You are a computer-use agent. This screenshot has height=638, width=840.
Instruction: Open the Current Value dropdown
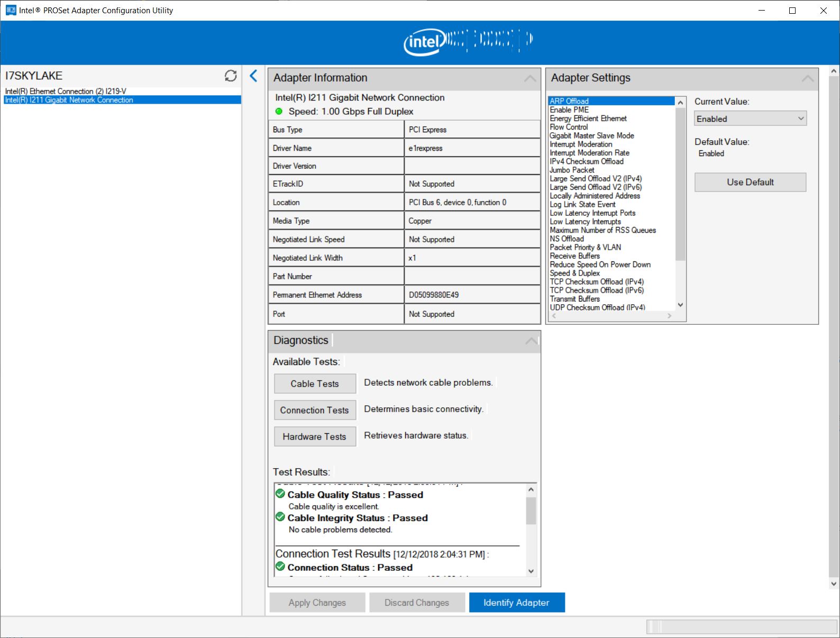[750, 119]
